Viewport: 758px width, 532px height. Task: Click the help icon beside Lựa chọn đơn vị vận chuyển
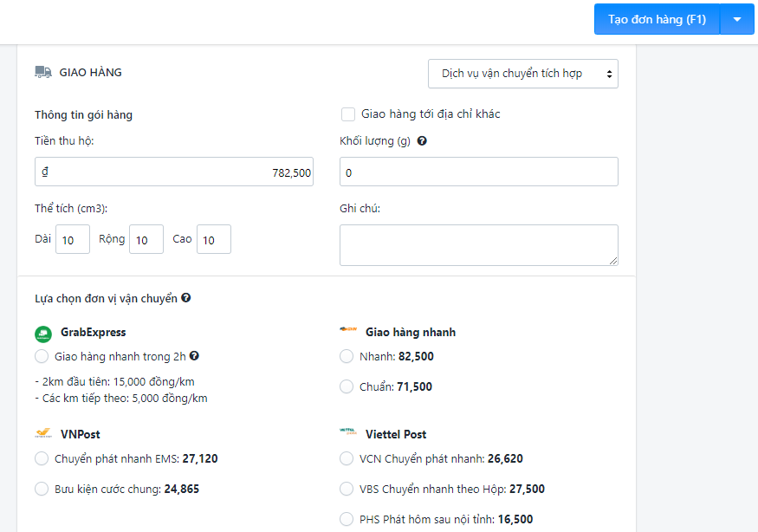[185, 298]
